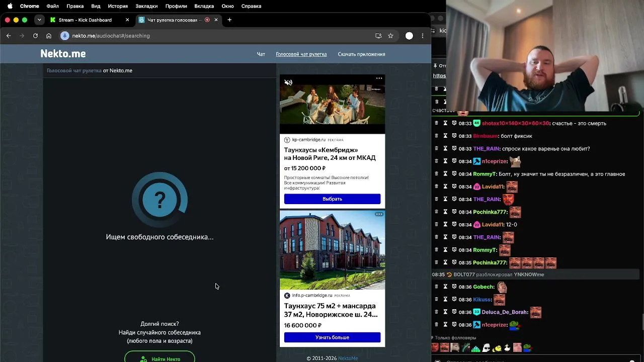Unmute the video ad
This screenshot has height=362, width=644.
288,82
